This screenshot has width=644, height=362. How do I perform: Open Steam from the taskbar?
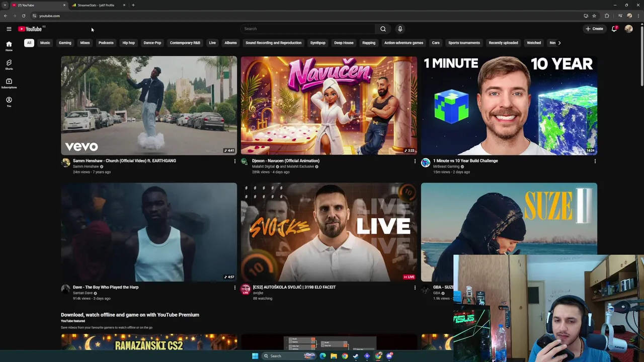tap(356, 356)
